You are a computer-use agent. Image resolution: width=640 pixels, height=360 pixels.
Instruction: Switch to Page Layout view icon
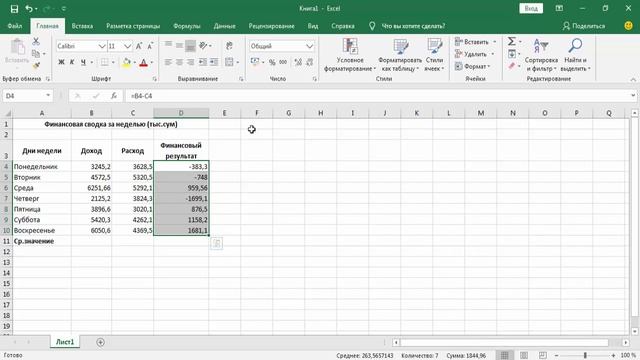[x=524, y=355]
